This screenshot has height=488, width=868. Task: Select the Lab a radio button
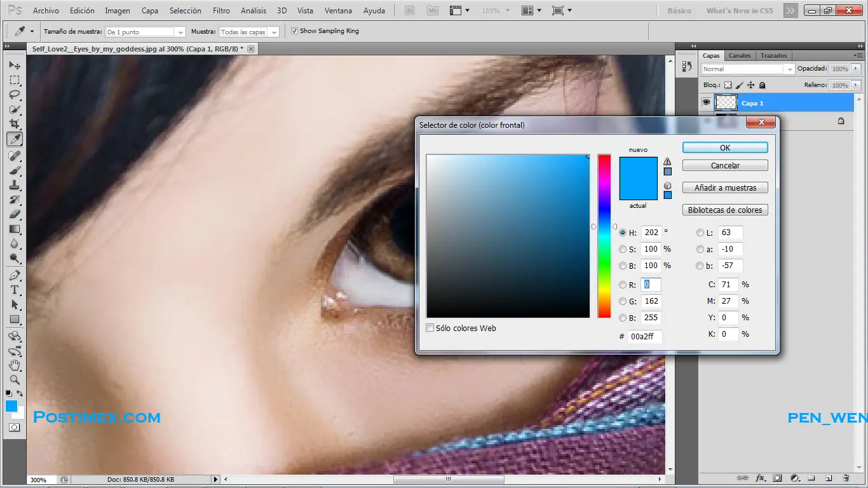pyautogui.click(x=700, y=249)
